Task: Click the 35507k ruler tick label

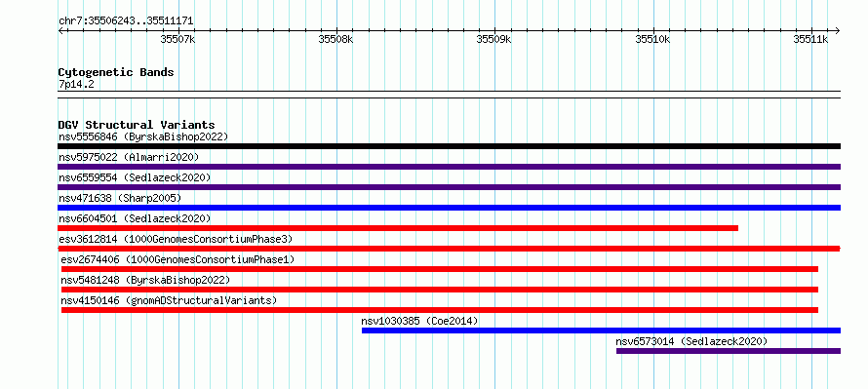Action: click(x=178, y=39)
